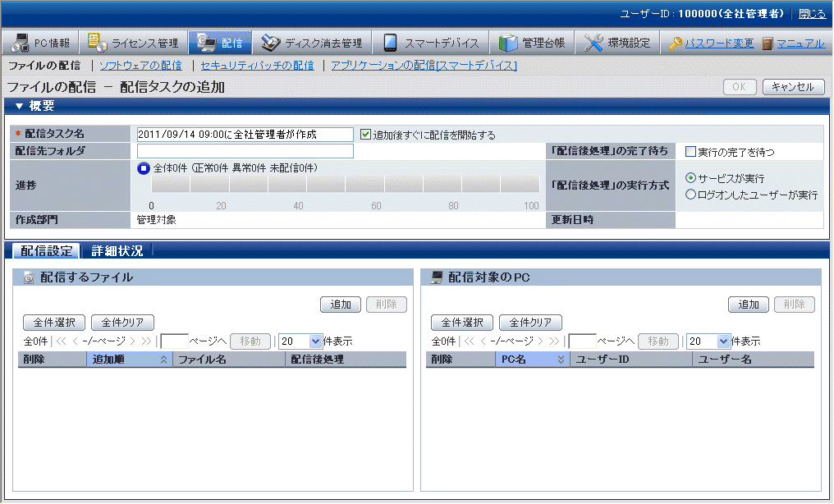Open file list 件表示 count dropdown
This screenshot has width=834, height=504.
315,341
